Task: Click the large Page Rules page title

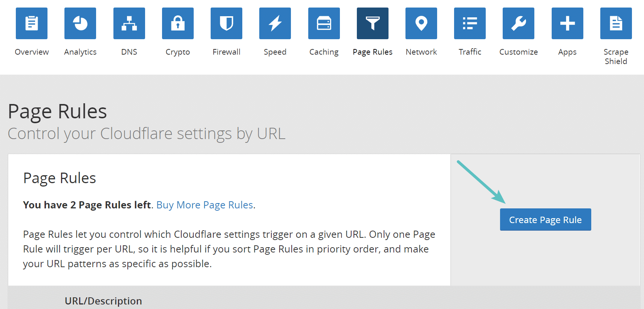Action: point(57,112)
